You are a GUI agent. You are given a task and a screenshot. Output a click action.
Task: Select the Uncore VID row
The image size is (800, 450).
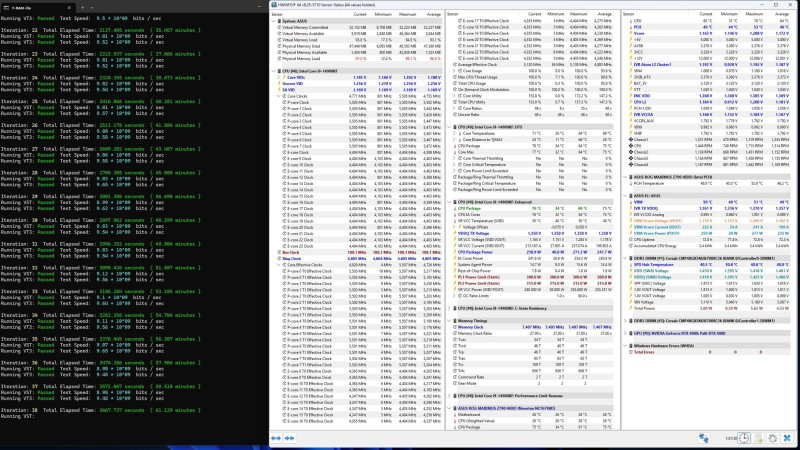pyautogui.click(x=357, y=84)
